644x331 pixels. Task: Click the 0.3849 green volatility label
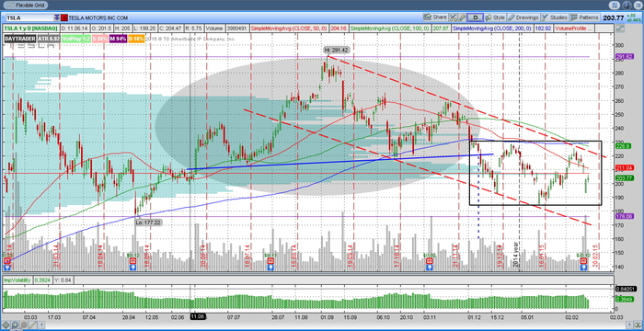tap(624, 300)
